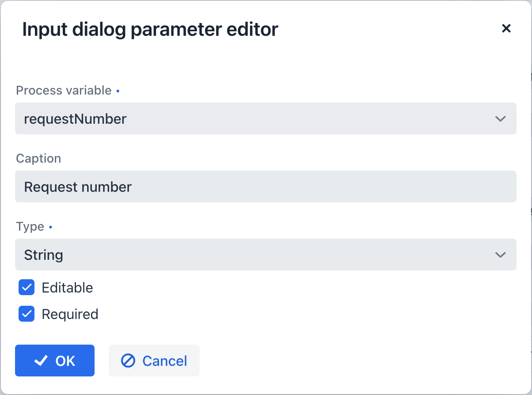Click the Type field label
Image resolution: width=532 pixels, height=395 pixels.
coord(30,227)
